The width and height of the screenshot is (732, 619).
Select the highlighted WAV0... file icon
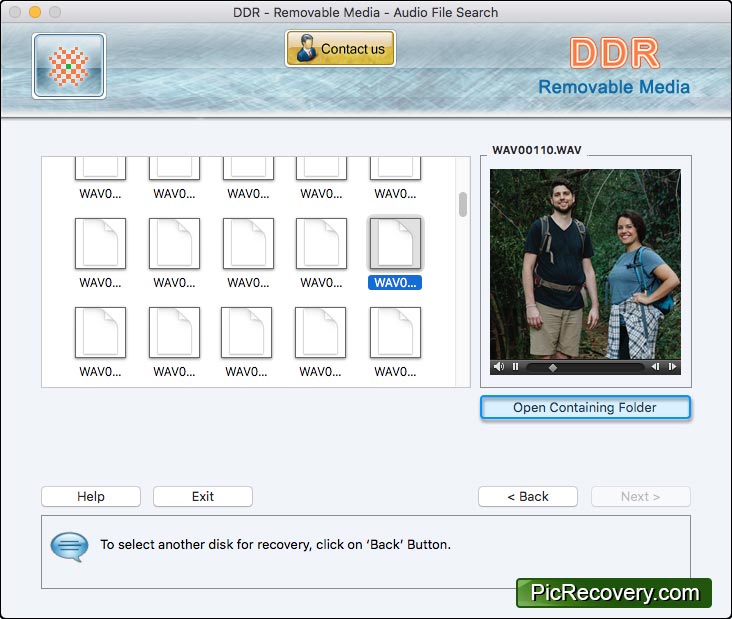point(395,243)
